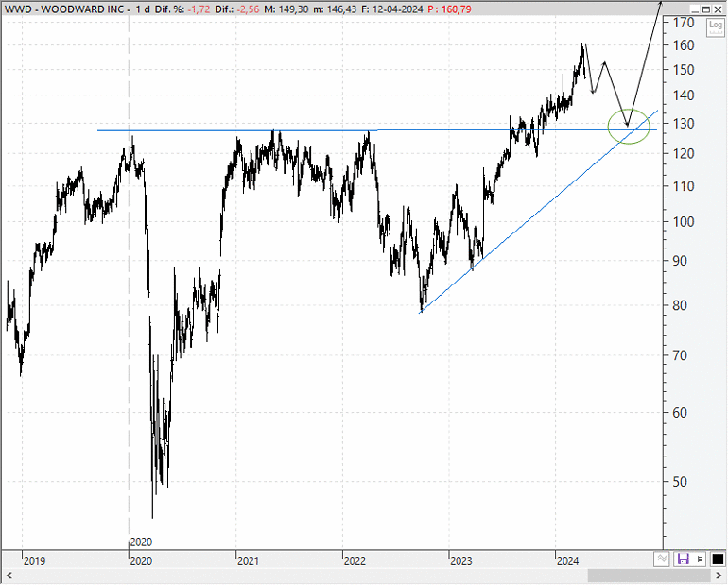Click the horizontal scrollbar's left arrow
728x585 pixels.
coord(9,576)
